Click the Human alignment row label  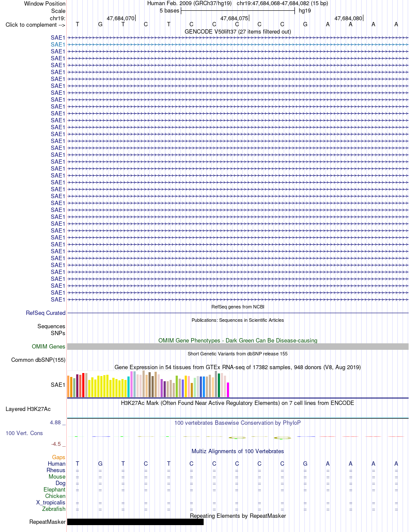click(x=56, y=464)
